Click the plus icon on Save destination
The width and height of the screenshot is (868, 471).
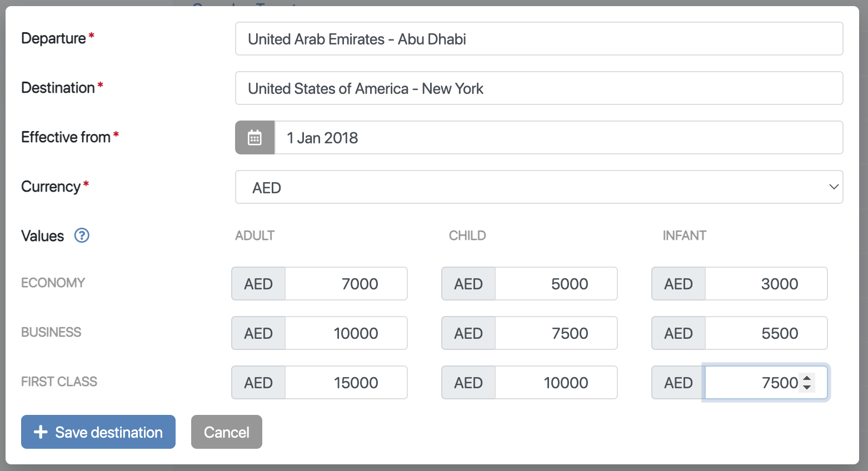[x=41, y=432]
